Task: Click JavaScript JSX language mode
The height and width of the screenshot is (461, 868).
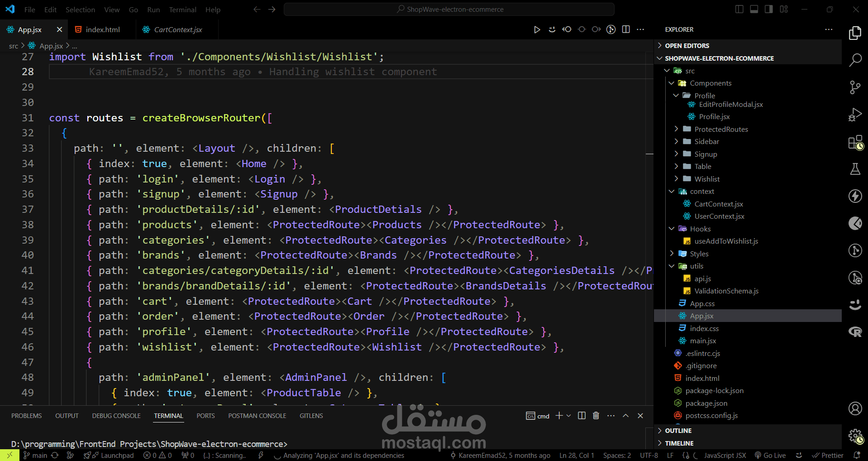Action: tap(725, 456)
